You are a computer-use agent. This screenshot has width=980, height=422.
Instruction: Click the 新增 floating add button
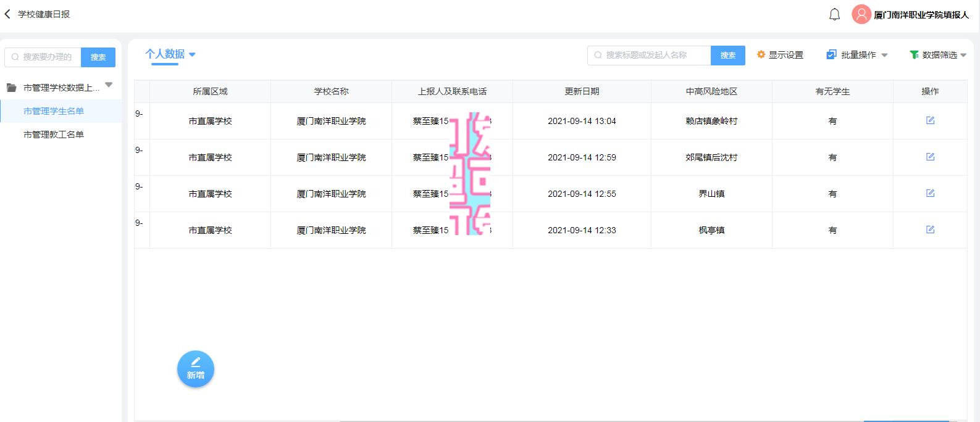pyautogui.click(x=196, y=369)
